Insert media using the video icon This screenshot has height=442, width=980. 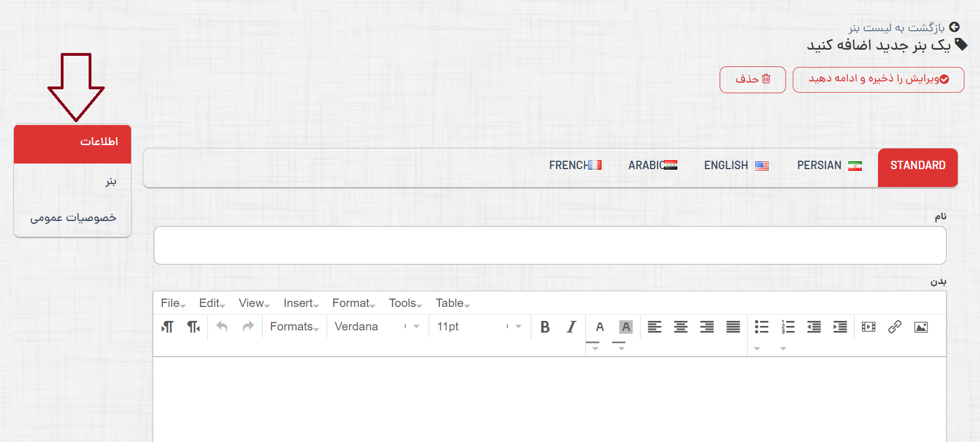(x=869, y=327)
